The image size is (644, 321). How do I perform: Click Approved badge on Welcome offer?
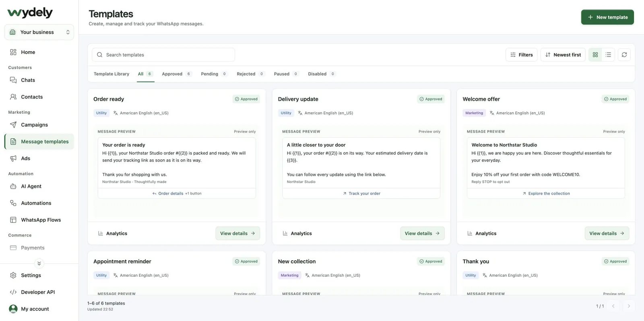[x=615, y=99]
